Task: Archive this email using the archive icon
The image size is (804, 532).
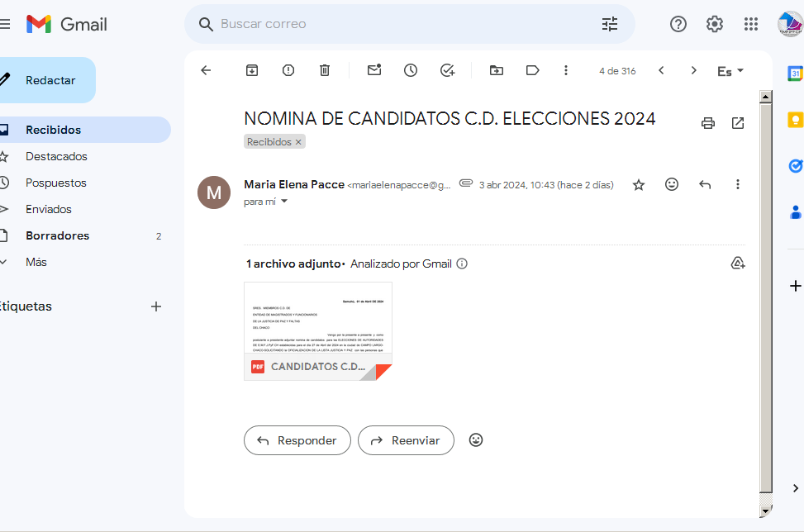Action: pyautogui.click(x=252, y=70)
